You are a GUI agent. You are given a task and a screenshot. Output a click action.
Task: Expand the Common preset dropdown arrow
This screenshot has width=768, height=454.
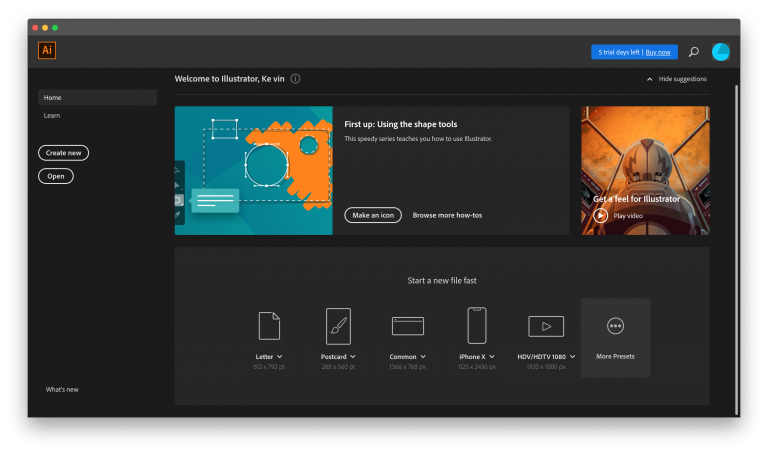pyautogui.click(x=423, y=357)
